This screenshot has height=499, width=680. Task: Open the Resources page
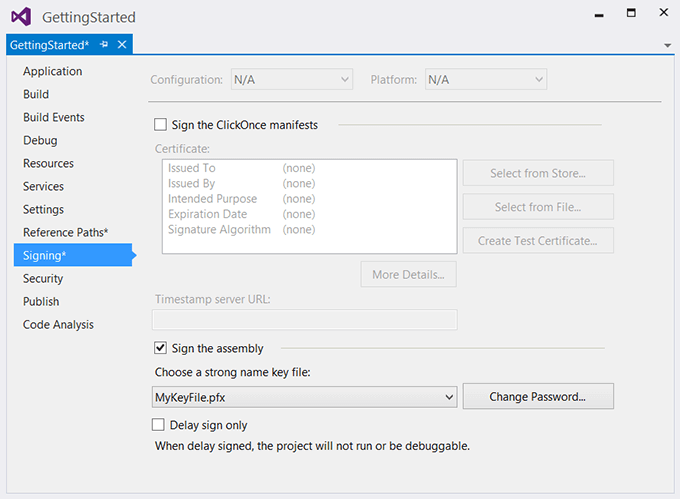pyautogui.click(x=48, y=163)
